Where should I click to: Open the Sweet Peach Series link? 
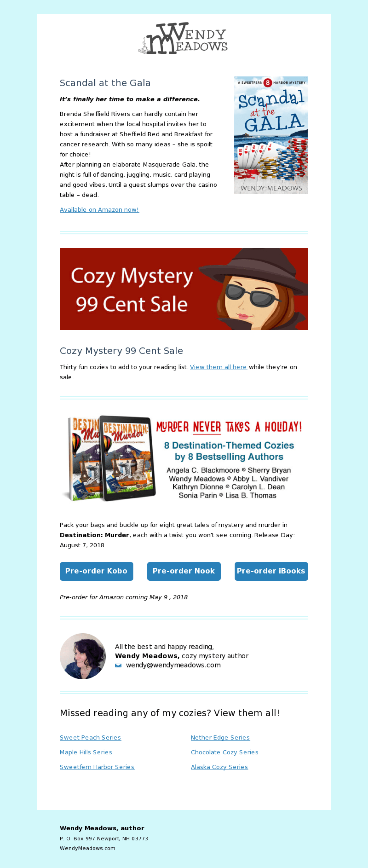pyautogui.click(x=90, y=737)
